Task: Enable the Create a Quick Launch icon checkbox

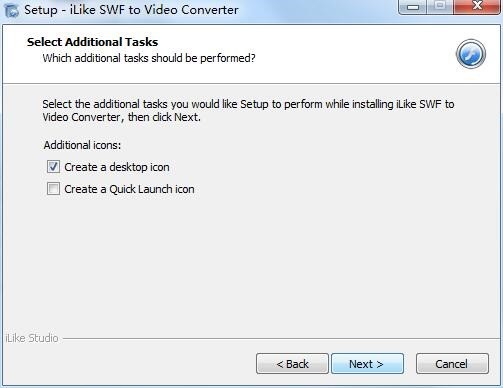Action: tap(53, 189)
